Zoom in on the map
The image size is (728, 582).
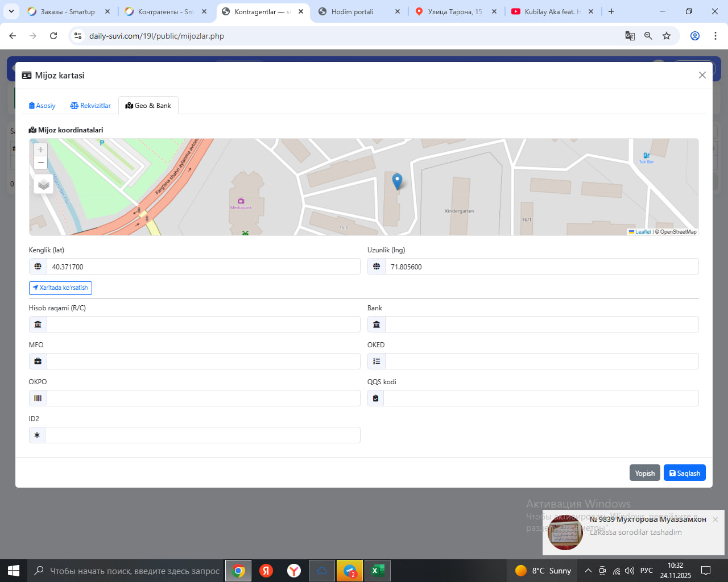click(x=40, y=149)
